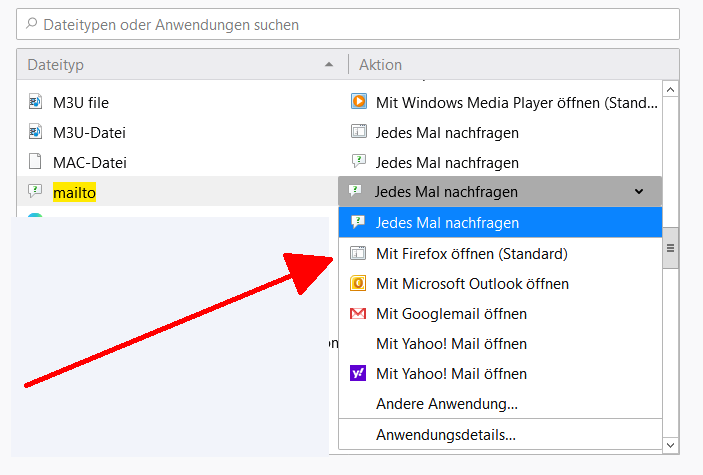Screen dimensions: 703x475
Task: Choose "Mit Microsoft Outlook öffnen"
Action: click(472, 284)
